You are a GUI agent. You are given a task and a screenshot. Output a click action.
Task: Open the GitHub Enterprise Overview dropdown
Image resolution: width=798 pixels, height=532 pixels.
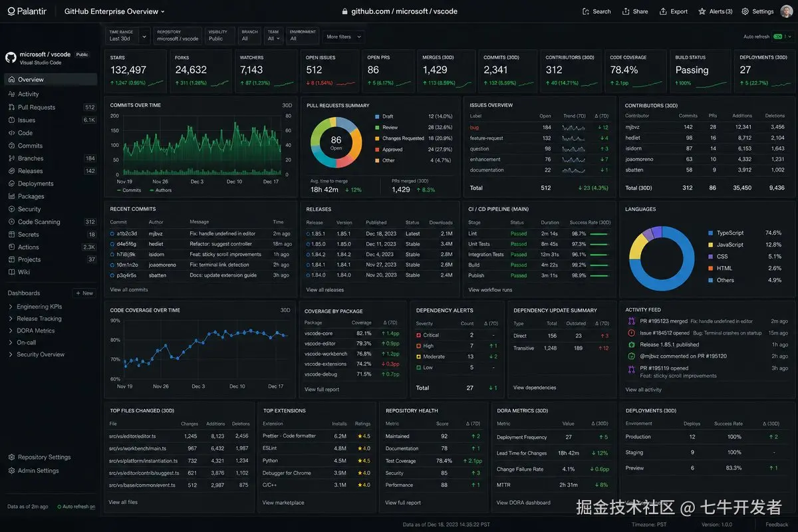pos(114,11)
